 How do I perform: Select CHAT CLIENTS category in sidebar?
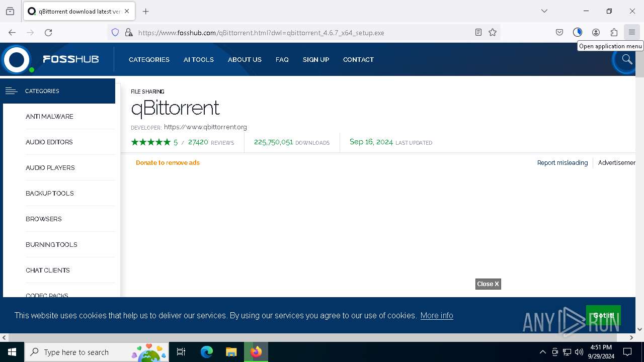point(48,270)
